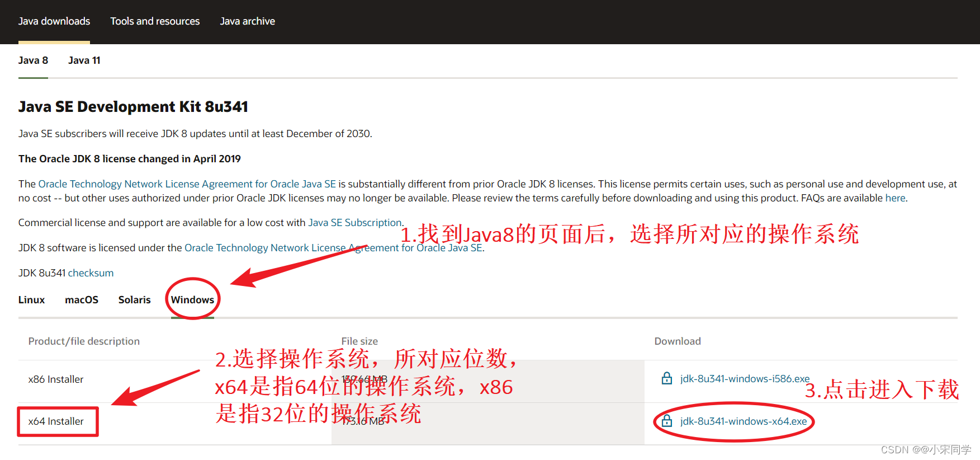This screenshot has height=460, width=980.
Task: Open the JDK 8u341 checksum link
Action: (91, 273)
